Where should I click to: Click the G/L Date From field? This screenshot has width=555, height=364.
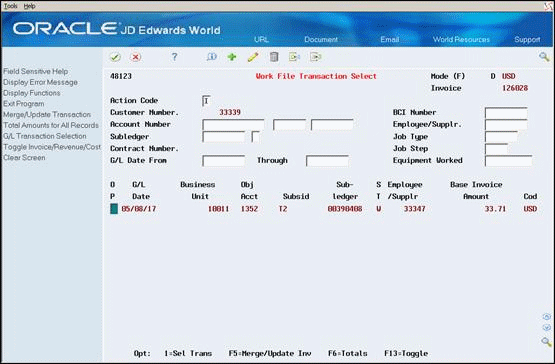click(x=223, y=161)
